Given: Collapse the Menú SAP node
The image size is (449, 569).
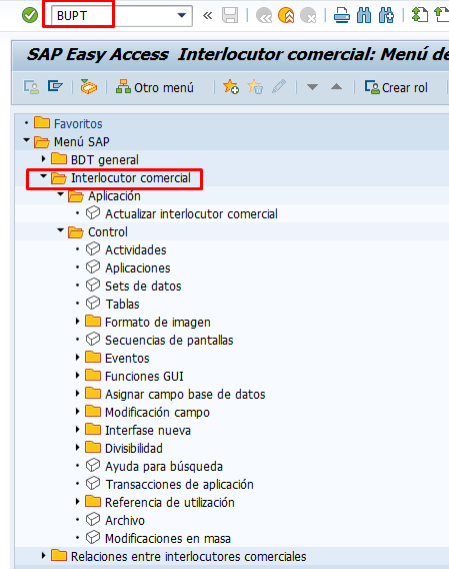Looking at the screenshot, I should pos(26,140).
